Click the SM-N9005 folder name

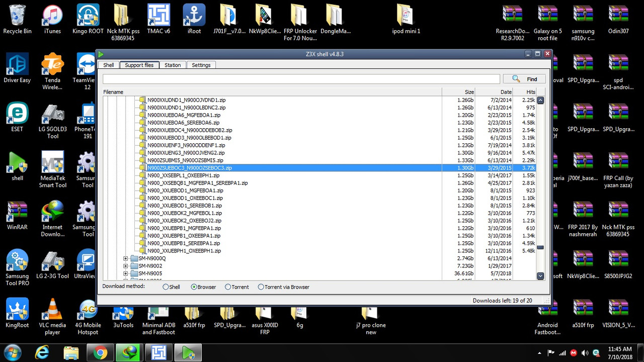[x=150, y=274]
